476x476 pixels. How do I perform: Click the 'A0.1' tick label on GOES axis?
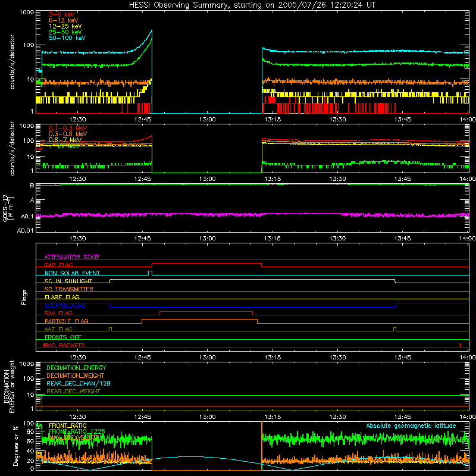pos(27,217)
